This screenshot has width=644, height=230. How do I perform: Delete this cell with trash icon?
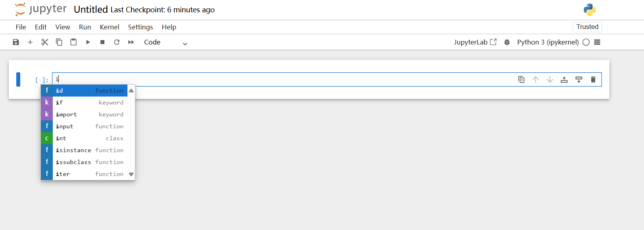coord(593,79)
